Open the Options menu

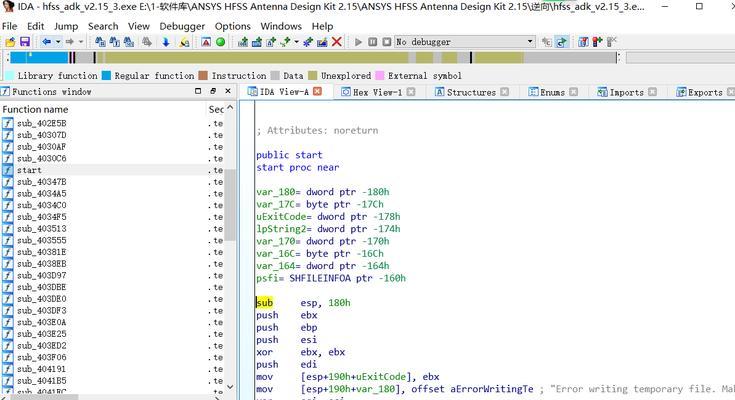(232, 26)
